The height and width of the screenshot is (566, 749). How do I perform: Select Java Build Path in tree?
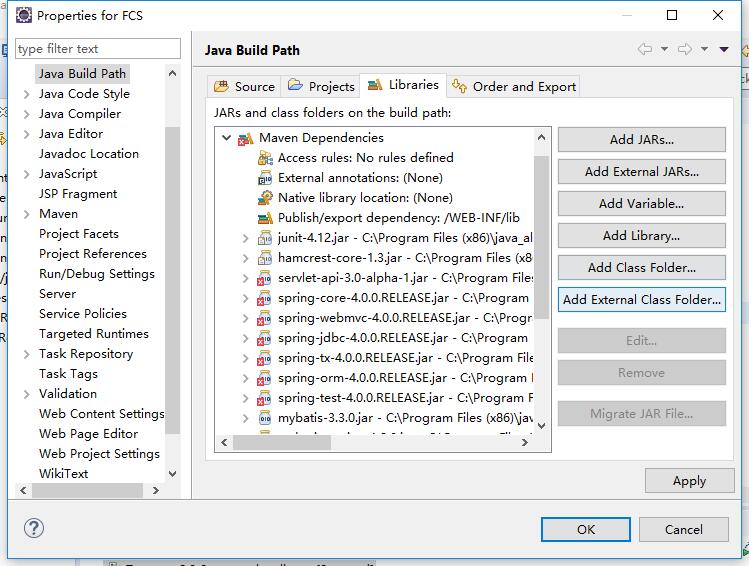(82, 74)
